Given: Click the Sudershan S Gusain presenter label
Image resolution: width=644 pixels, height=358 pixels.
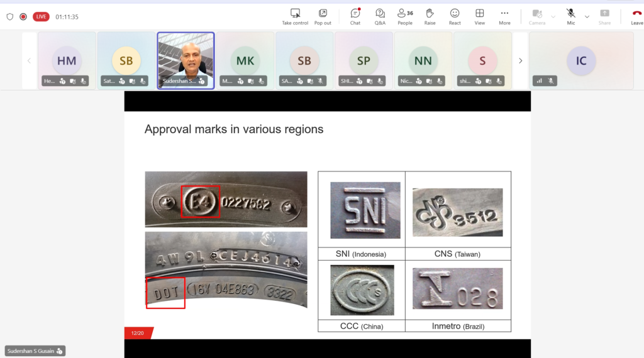Looking at the screenshot, I should click(x=35, y=351).
